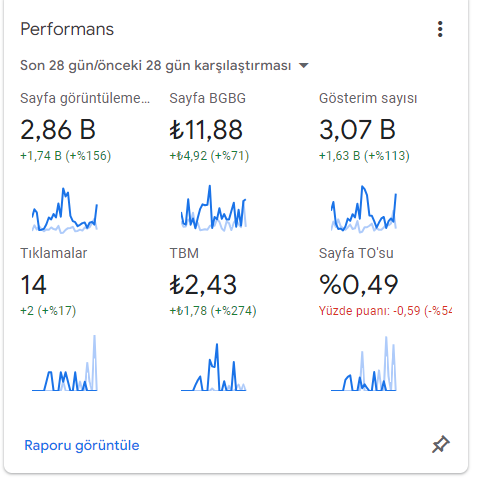Image resolution: width=487 pixels, height=480 pixels.
Task: Pin the Performans card with pin icon
Action: (441, 444)
